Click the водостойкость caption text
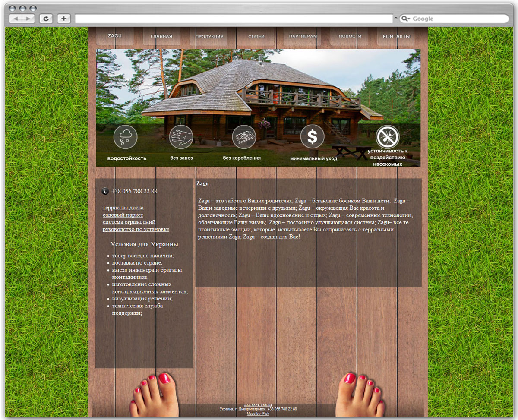Viewport: 518px width, 420px height. [x=127, y=158]
